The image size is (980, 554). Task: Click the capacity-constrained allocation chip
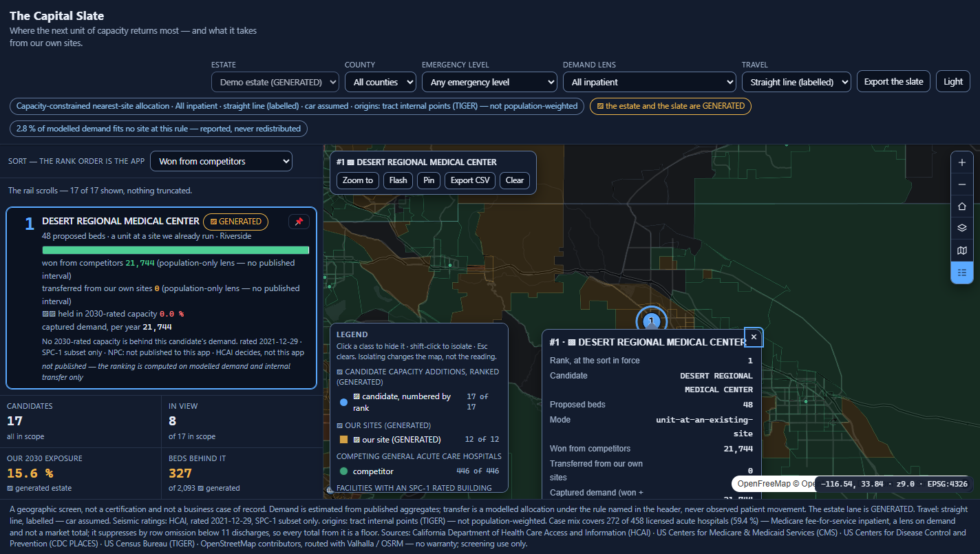pos(297,106)
